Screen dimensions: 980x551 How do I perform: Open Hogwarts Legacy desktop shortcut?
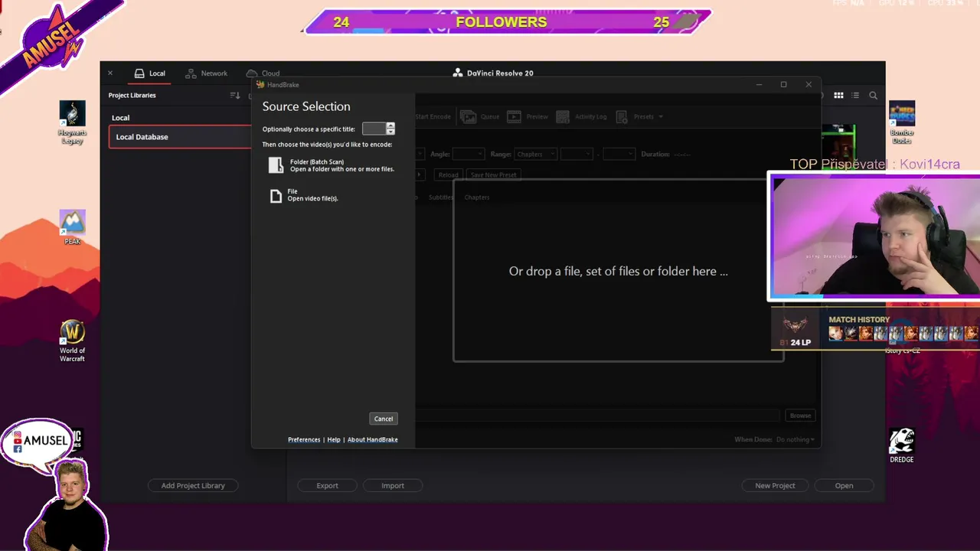pyautogui.click(x=72, y=122)
